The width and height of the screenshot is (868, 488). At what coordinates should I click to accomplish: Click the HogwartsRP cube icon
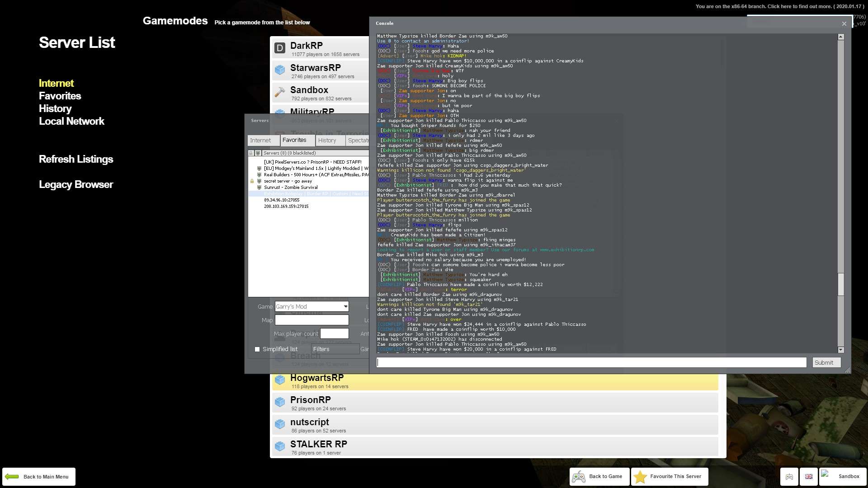280,380
